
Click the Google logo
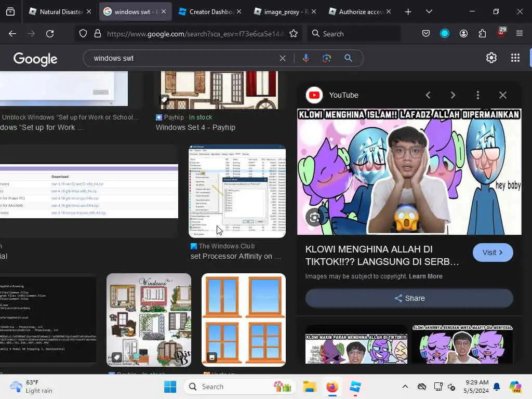36,59
